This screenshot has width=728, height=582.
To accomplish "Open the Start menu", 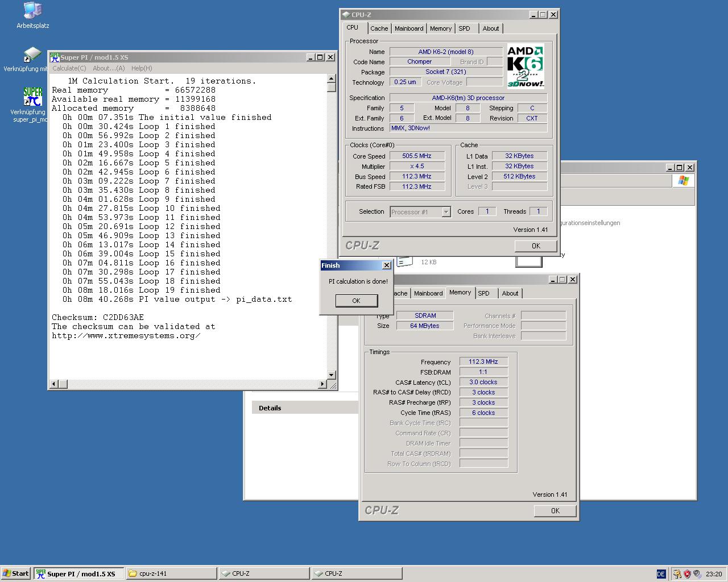I will (16, 573).
